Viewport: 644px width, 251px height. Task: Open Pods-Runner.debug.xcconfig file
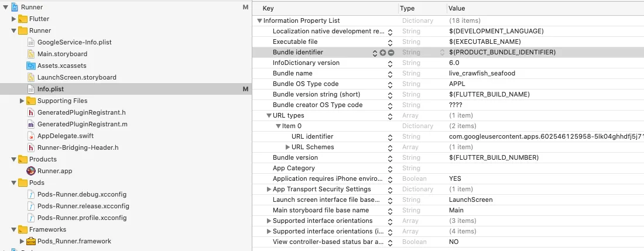pyautogui.click(x=81, y=194)
